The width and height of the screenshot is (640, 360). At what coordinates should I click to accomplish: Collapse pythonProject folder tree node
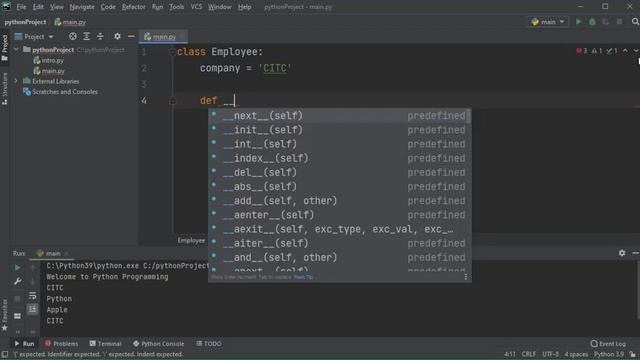pos(16,50)
